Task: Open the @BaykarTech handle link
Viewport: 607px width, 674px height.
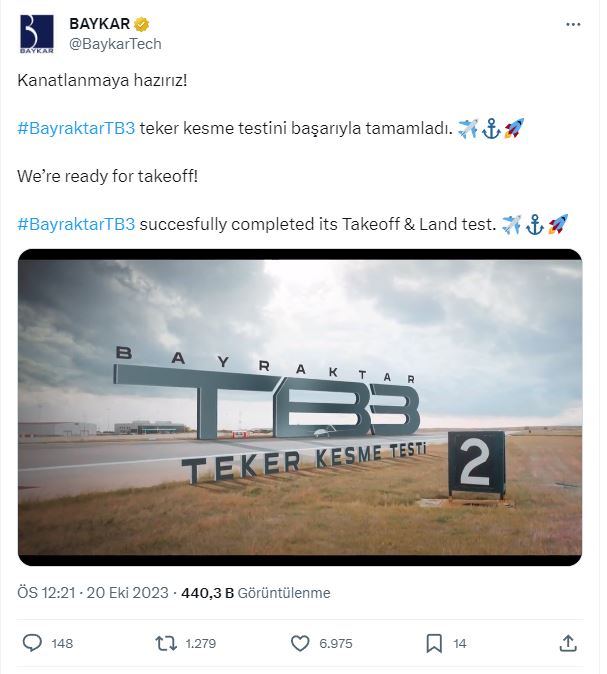Action: pos(114,44)
